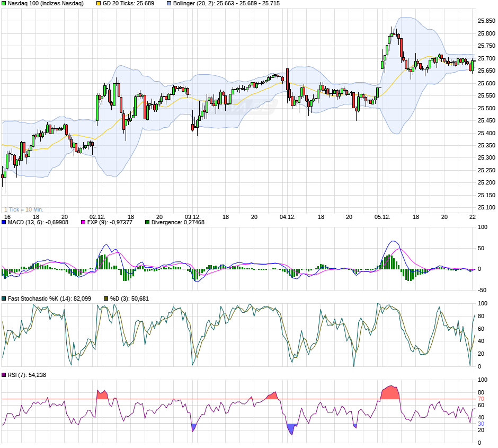Image resolution: width=498 pixels, height=448 pixels.
Task: Click the 25.500 price axis label
Action: pyautogui.click(x=486, y=108)
